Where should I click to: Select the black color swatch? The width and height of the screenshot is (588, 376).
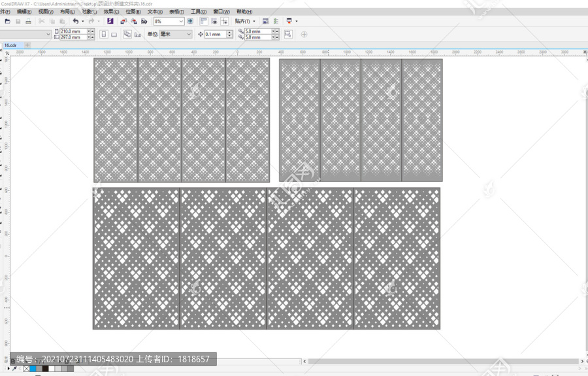(x=45, y=369)
